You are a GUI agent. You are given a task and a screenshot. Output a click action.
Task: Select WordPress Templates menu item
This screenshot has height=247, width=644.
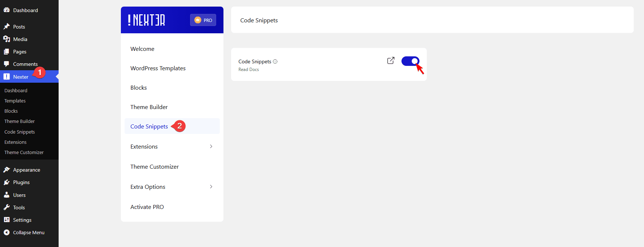[158, 68]
